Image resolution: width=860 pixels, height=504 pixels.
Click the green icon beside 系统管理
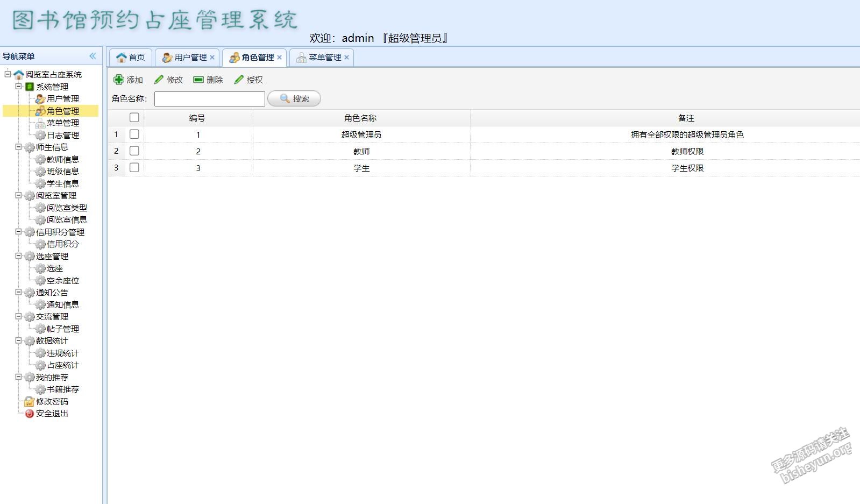[30, 87]
